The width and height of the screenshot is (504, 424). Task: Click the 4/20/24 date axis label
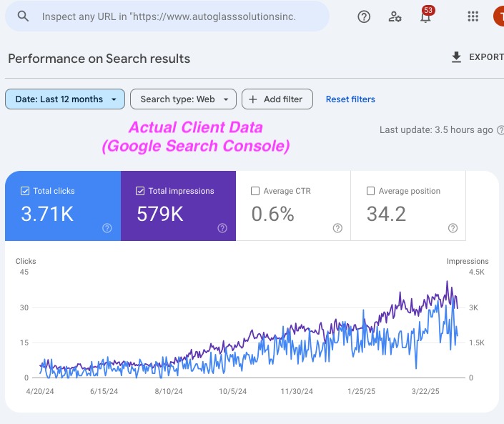coord(40,391)
